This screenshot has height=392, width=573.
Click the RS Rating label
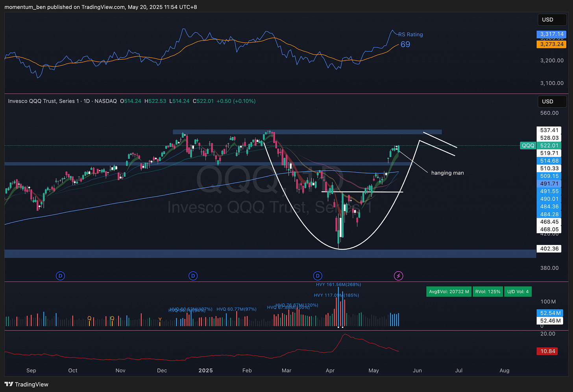410,35
